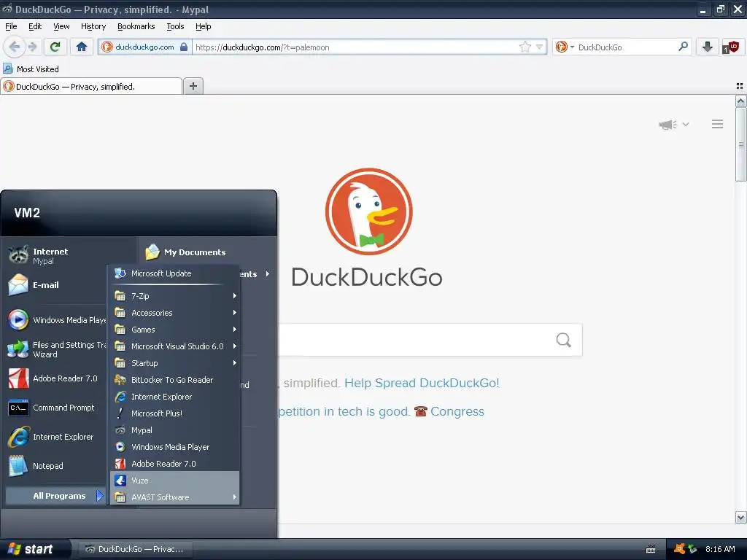Click the browser Back arrow button

pos(15,47)
